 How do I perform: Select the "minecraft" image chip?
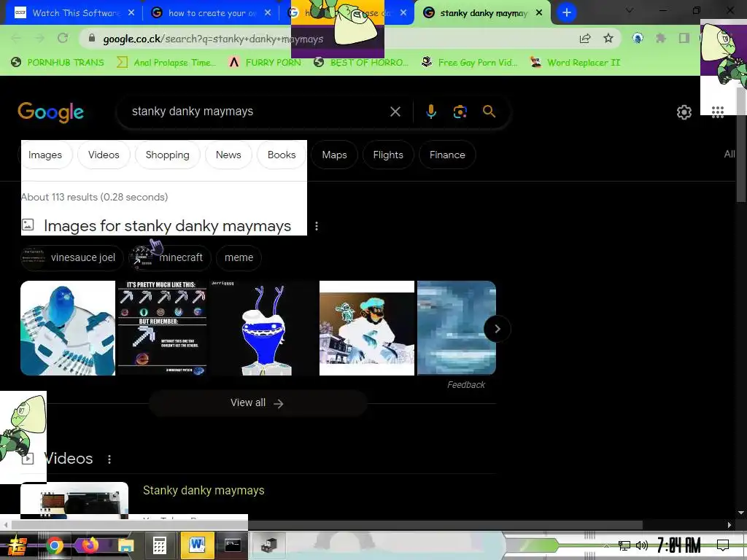170,257
